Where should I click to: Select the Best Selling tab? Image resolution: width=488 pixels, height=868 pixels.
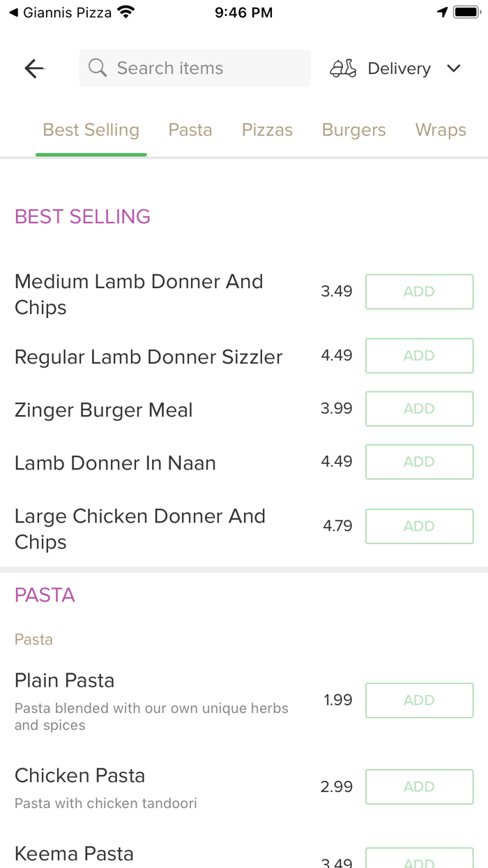(x=91, y=130)
